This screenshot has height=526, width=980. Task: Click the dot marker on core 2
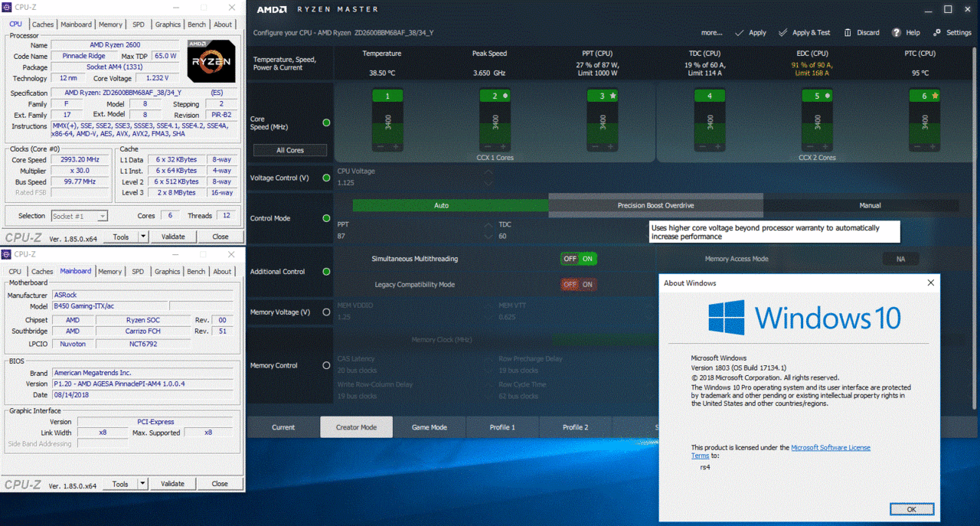pyautogui.click(x=505, y=96)
